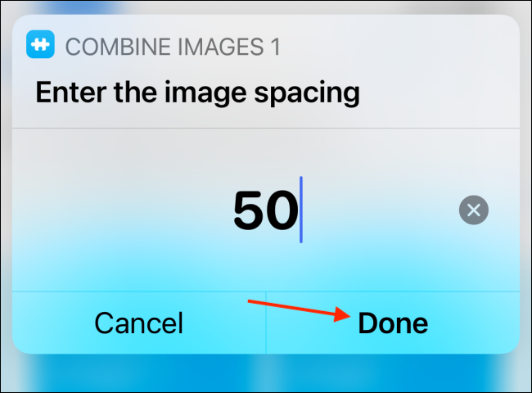Click empty field space left of 50
The image size is (532, 393).
pos(123,210)
